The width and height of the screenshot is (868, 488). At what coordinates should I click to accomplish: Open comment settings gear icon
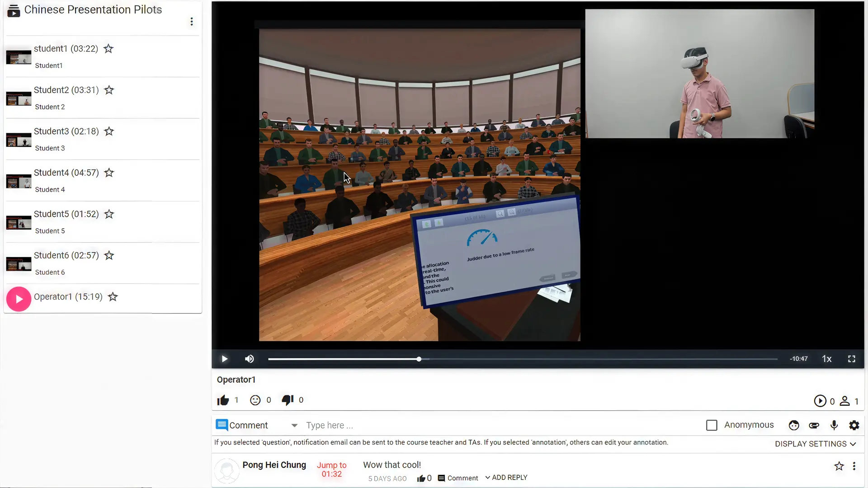pos(854,425)
